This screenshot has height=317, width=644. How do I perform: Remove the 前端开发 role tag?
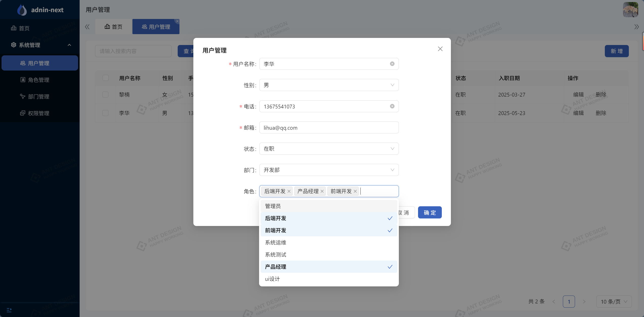(x=355, y=191)
